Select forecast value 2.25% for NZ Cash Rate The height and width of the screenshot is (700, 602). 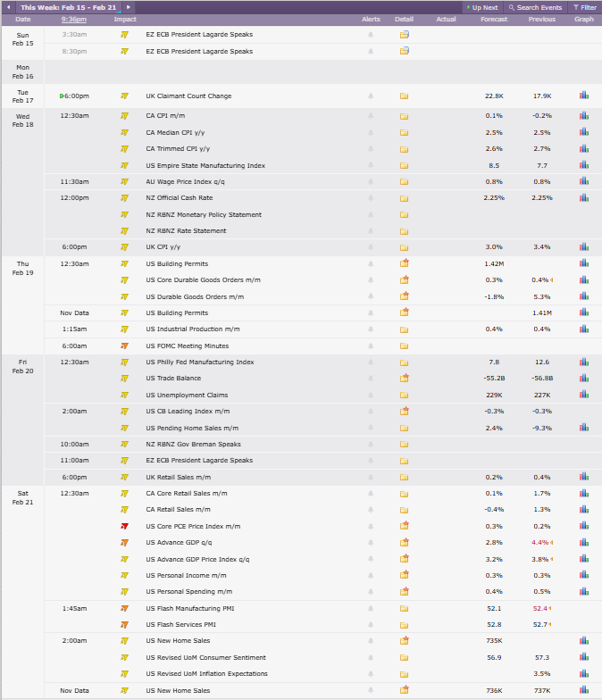point(494,198)
